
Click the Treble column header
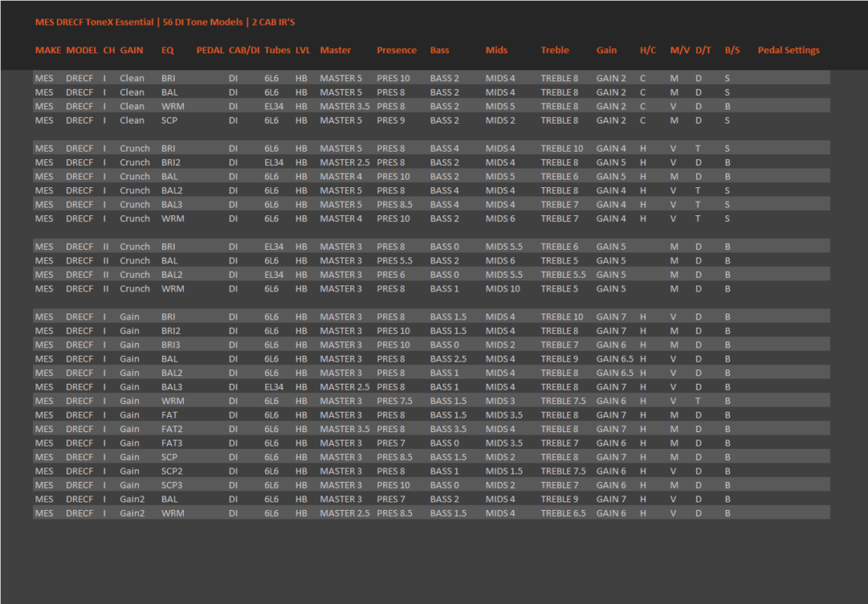(x=554, y=50)
